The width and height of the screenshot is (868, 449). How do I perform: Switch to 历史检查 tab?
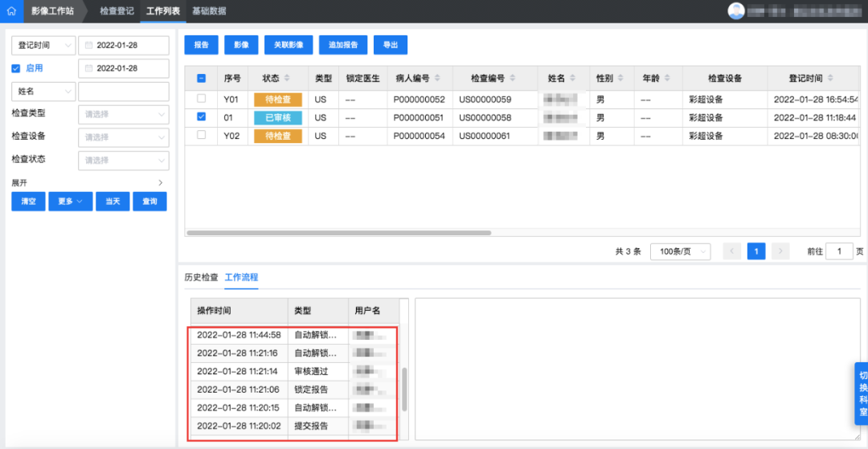[201, 278]
